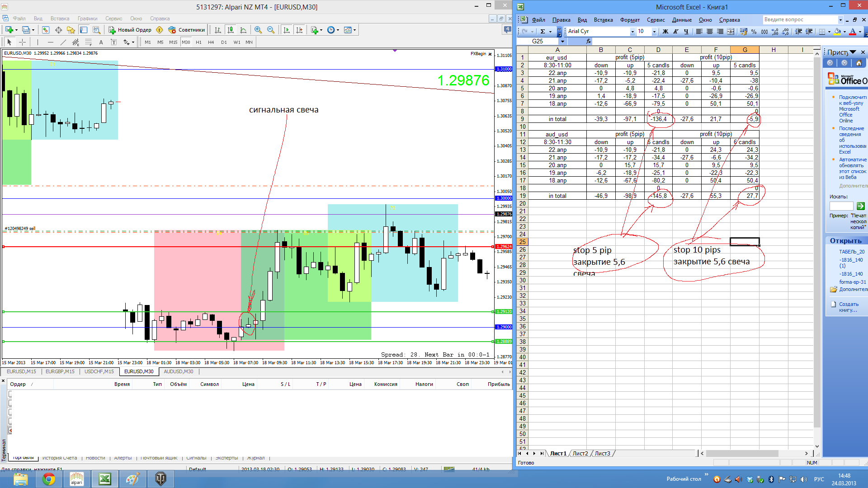Viewport: 868px width, 488px height.
Task: Switch chart to line chart mode
Action: point(243,30)
